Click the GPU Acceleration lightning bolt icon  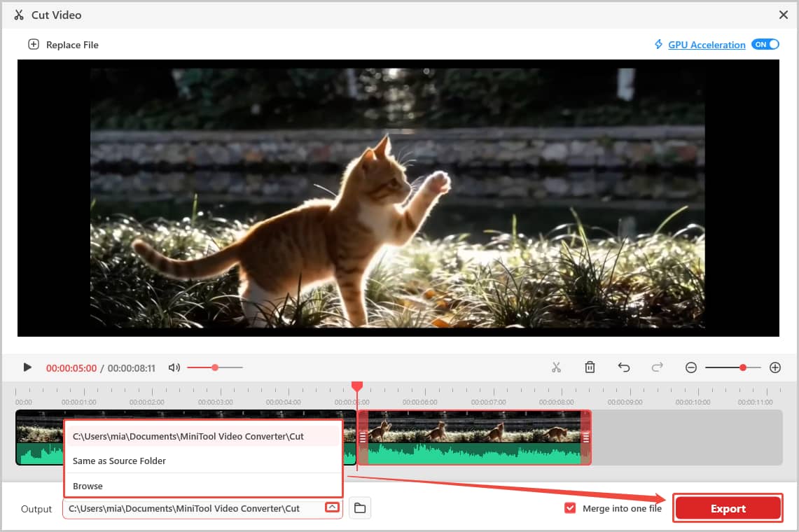tap(658, 44)
